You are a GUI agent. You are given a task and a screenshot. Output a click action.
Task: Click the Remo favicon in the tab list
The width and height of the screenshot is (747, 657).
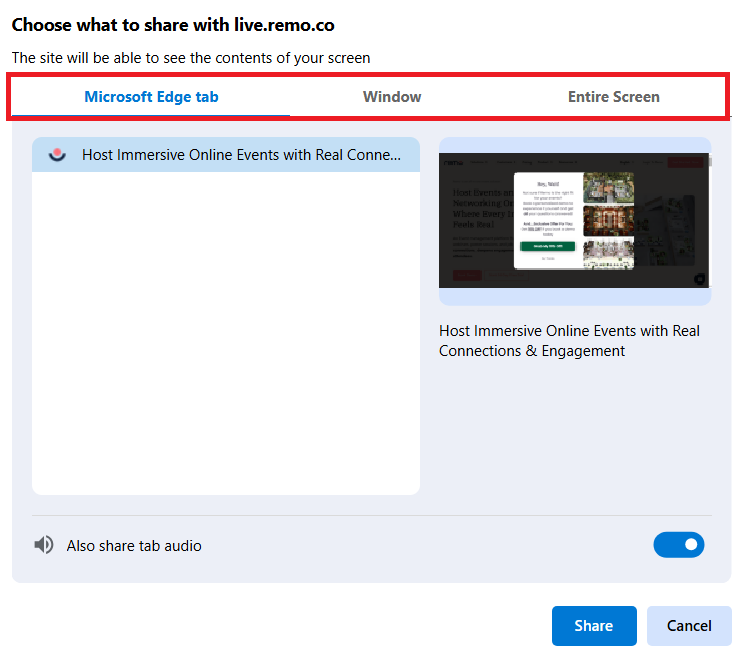point(57,155)
